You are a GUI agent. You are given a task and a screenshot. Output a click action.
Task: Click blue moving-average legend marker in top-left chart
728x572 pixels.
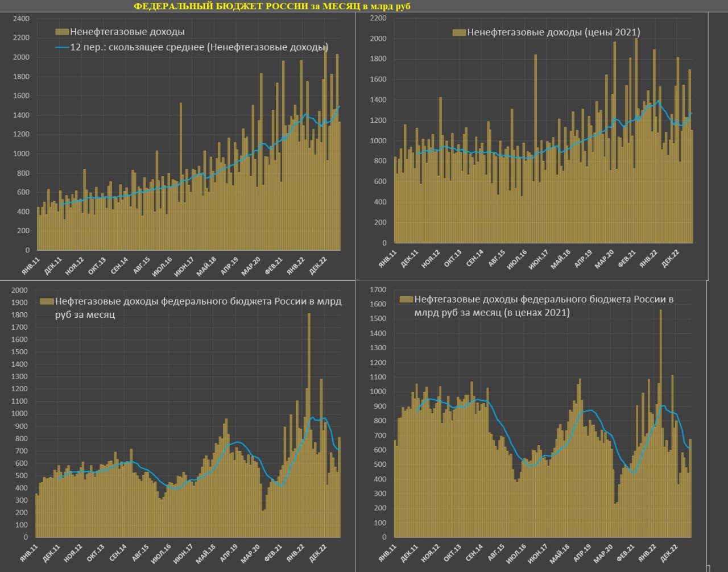62,47
